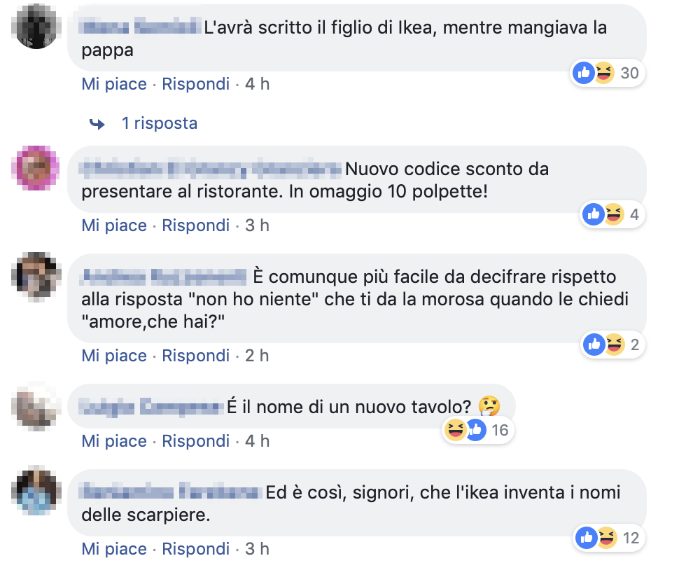This screenshot has width=693, height=570.
Task: Click the laughing reaction showing 4
Action: click(614, 214)
